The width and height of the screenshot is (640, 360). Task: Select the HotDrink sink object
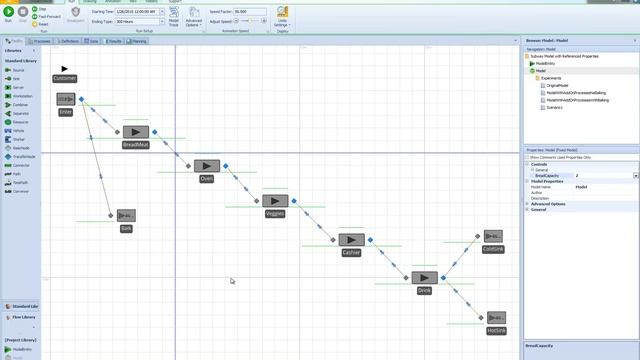pos(496,318)
